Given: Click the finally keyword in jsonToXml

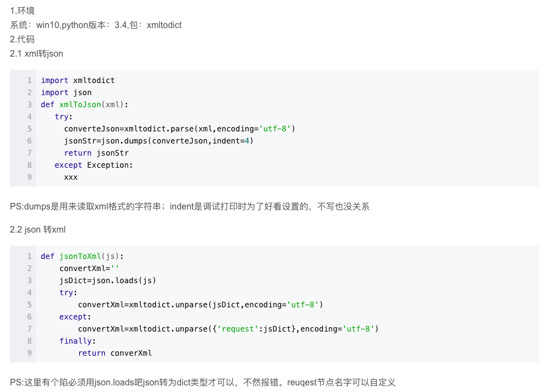Looking at the screenshot, I should 73,341.
